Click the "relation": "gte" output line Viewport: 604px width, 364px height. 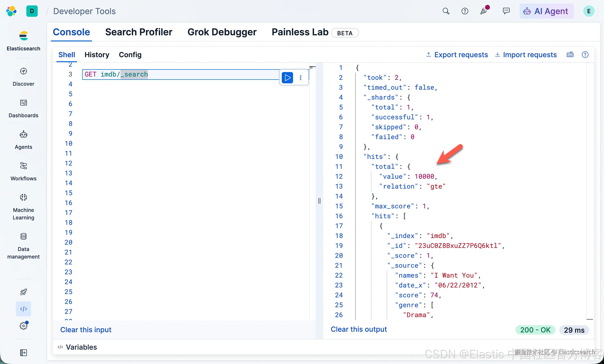click(412, 186)
